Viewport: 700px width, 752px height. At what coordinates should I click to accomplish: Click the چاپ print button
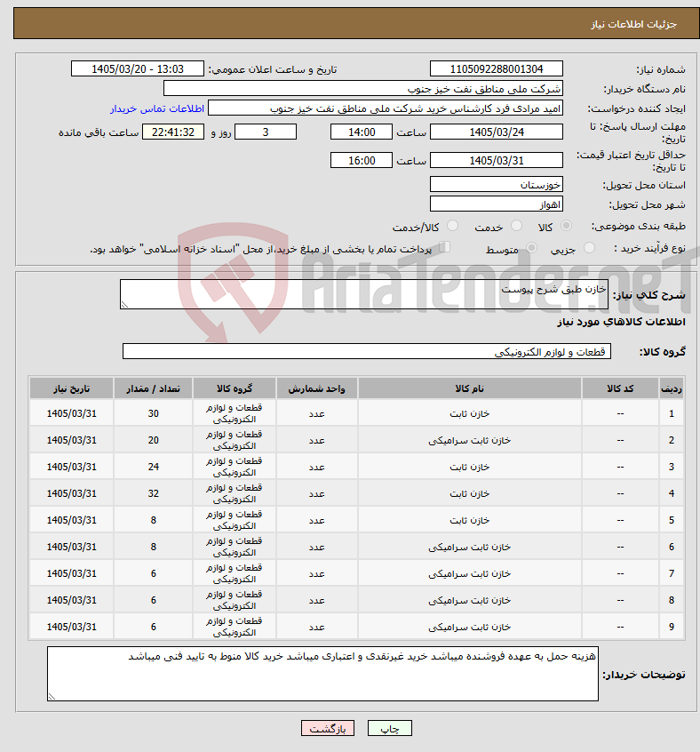(389, 729)
